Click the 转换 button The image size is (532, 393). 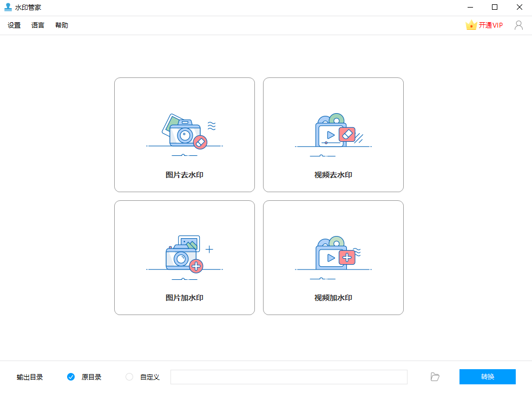pyautogui.click(x=487, y=377)
